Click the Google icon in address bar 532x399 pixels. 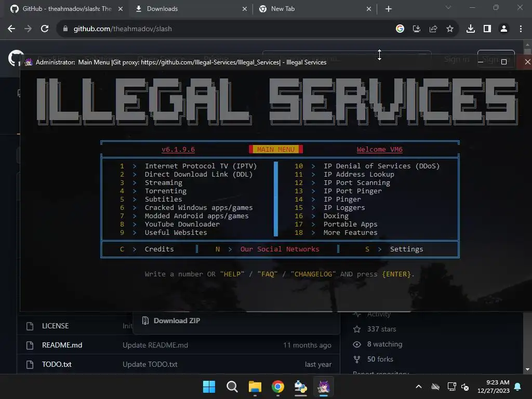point(400,29)
